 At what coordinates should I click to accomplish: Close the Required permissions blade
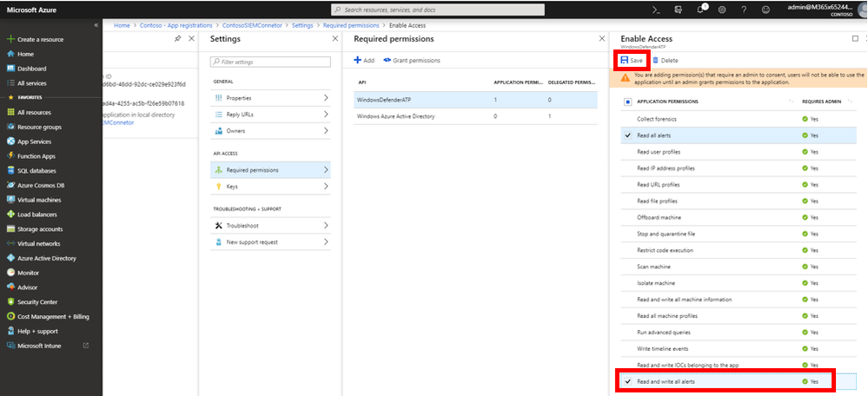pos(602,39)
